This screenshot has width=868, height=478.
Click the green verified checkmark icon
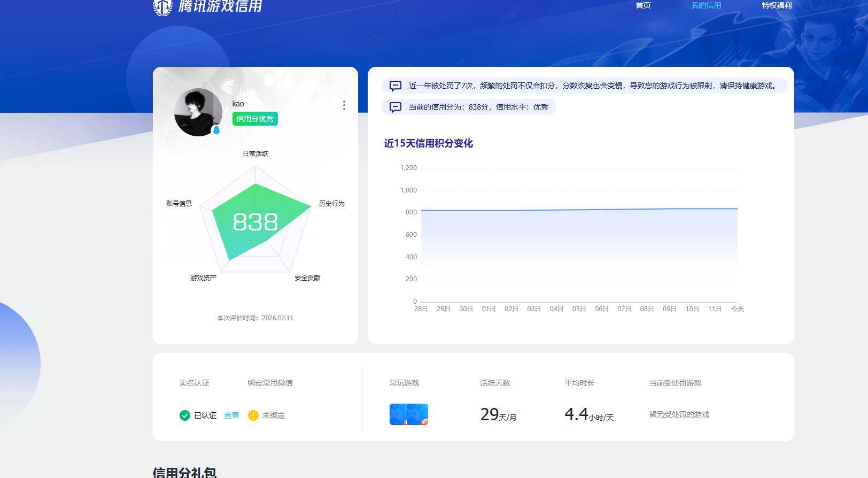tap(185, 415)
